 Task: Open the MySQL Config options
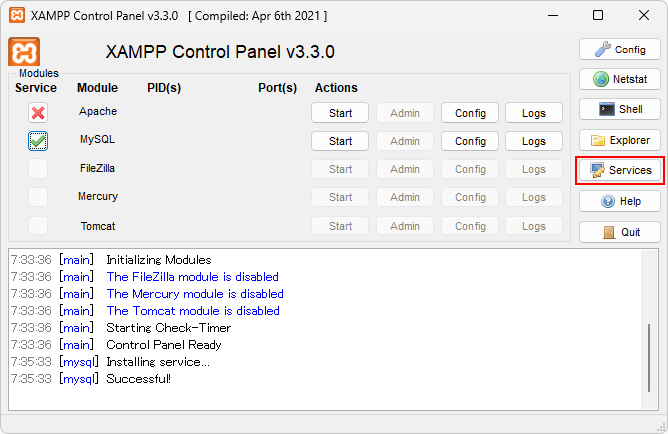click(470, 141)
